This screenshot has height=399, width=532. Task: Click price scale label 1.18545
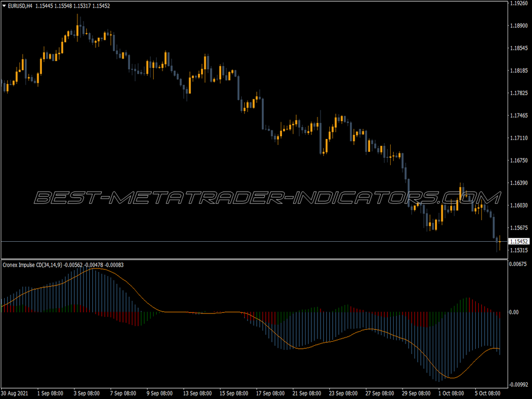tap(519, 48)
